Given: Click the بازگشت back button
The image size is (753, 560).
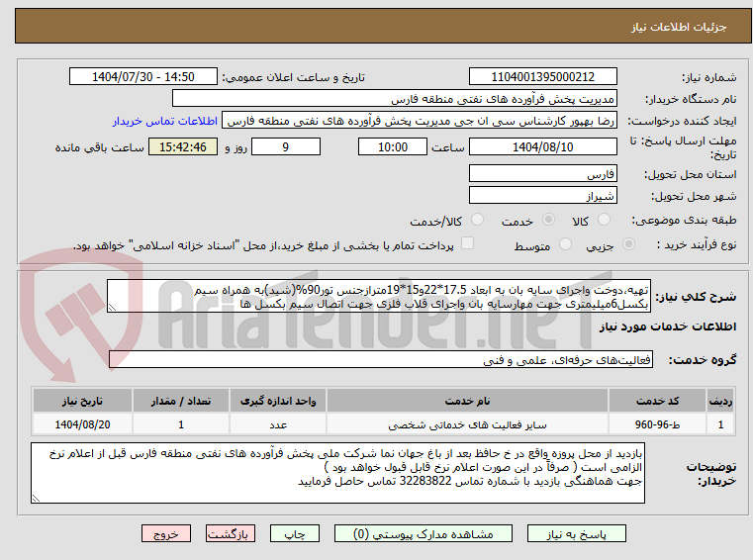Looking at the screenshot, I should pyautogui.click(x=230, y=534).
